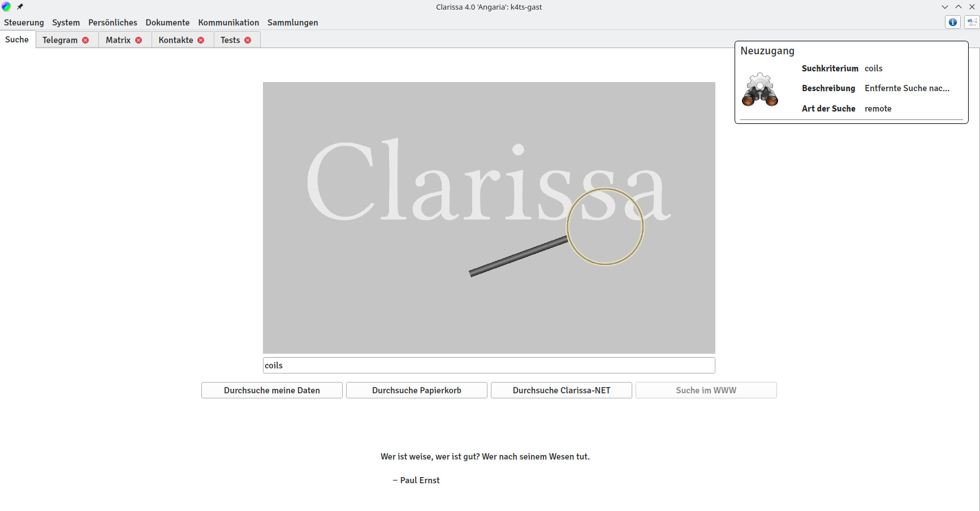Open the Steuerung menu

coord(24,23)
